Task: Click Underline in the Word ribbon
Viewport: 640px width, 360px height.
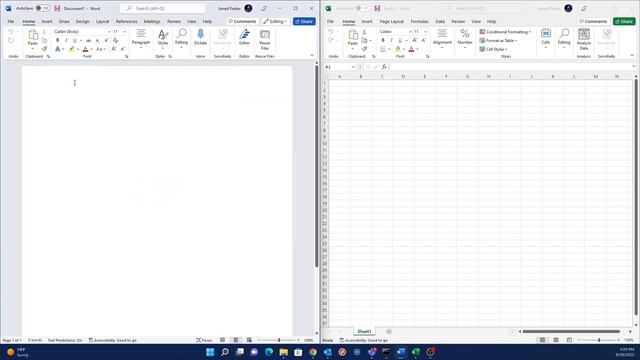Action: (74, 40)
